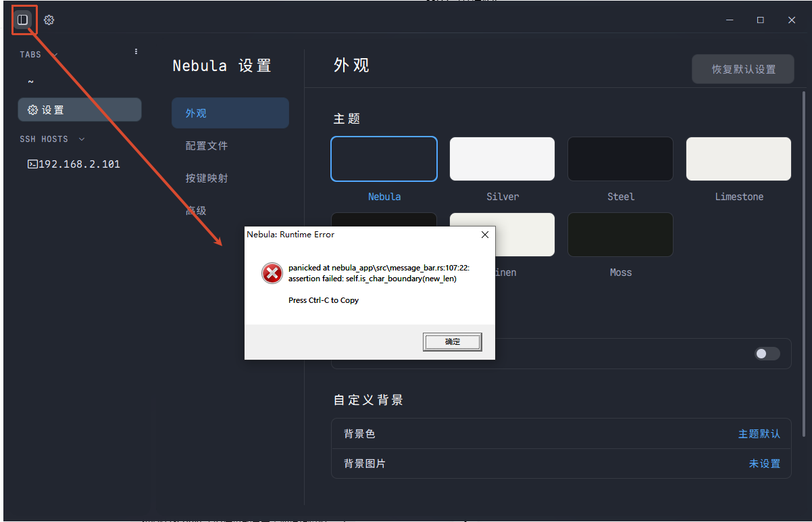This screenshot has width=812, height=522.
Task: Select the 设置 tab in sidebar
Action: pos(80,110)
